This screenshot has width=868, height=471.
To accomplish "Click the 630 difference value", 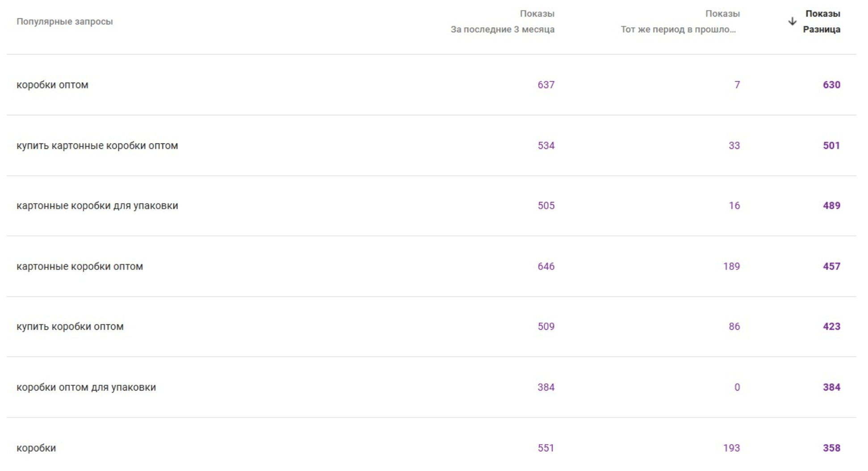I will pyautogui.click(x=831, y=85).
